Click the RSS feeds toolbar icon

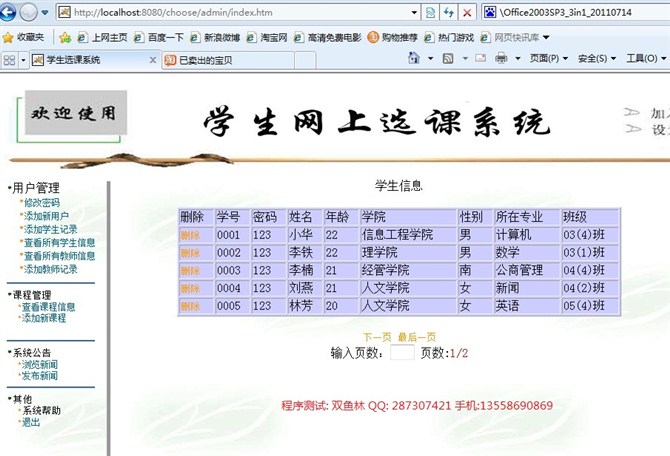point(448,58)
